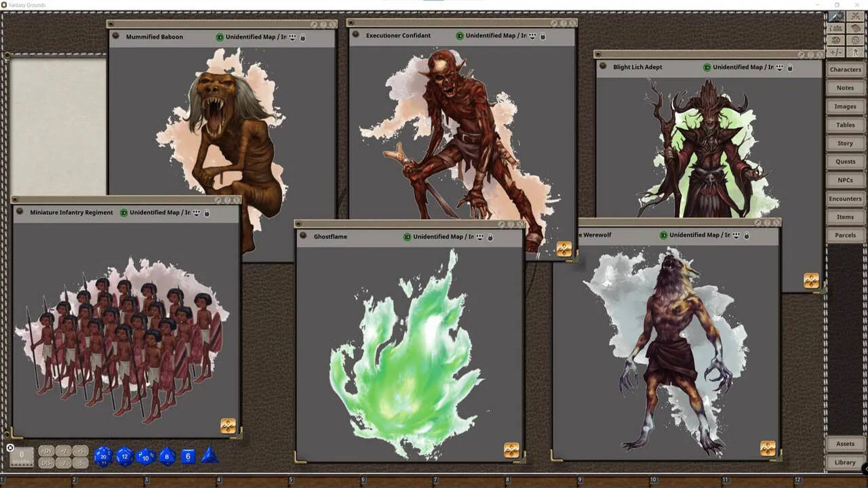Screen dimensions: 868x488
Task: Toggle lock on Werewolf image
Action: pyautogui.click(x=747, y=235)
